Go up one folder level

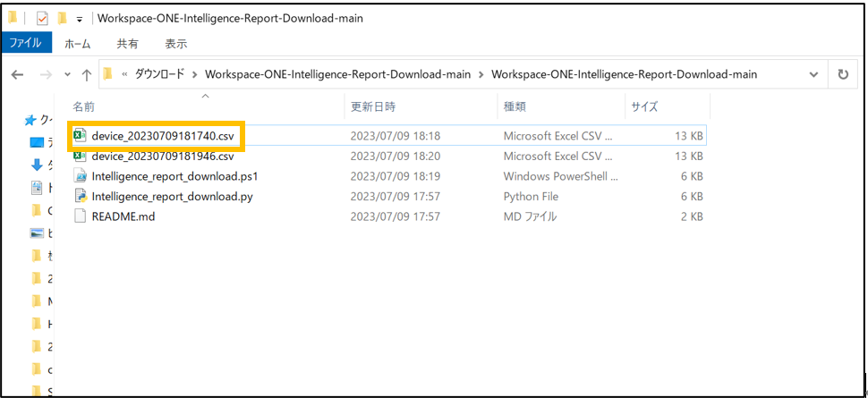(x=87, y=74)
